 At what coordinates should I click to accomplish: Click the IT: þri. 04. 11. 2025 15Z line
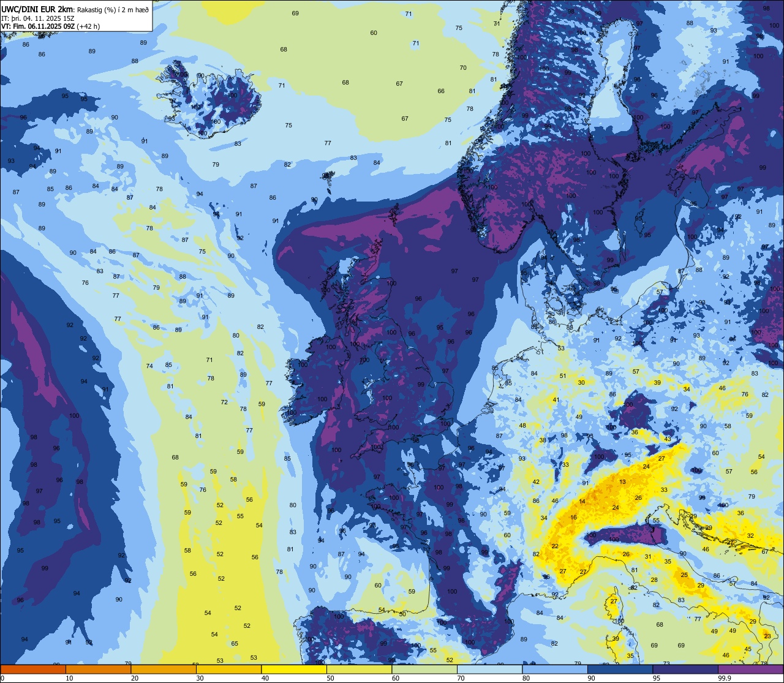38,18
